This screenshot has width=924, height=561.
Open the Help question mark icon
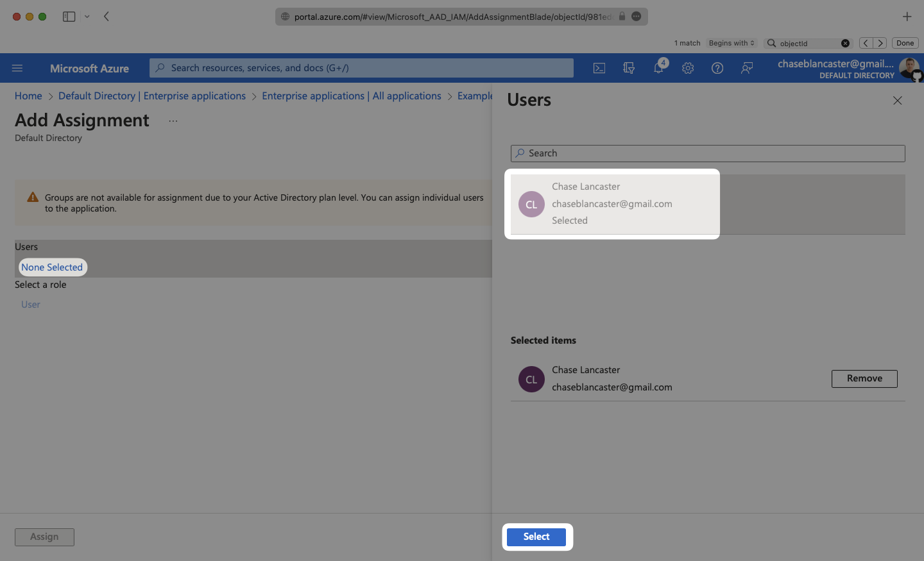pyautogui.click(x=717, y=68)
